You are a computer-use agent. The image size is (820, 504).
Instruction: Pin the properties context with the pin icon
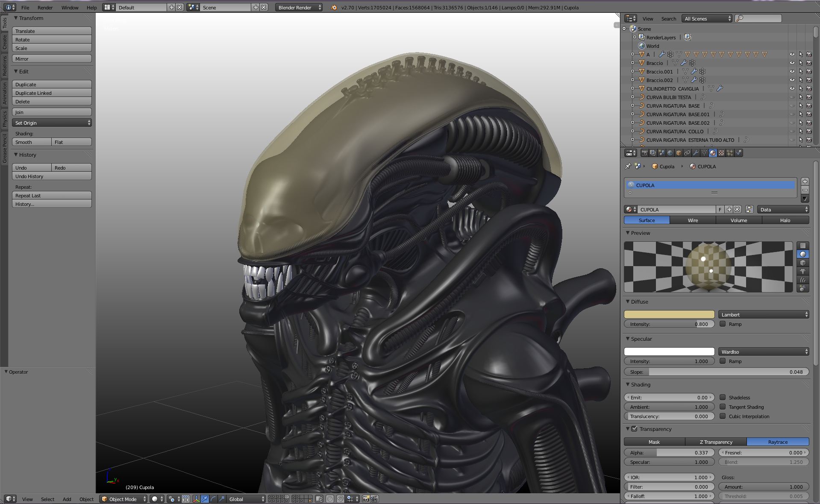[628, 166]
